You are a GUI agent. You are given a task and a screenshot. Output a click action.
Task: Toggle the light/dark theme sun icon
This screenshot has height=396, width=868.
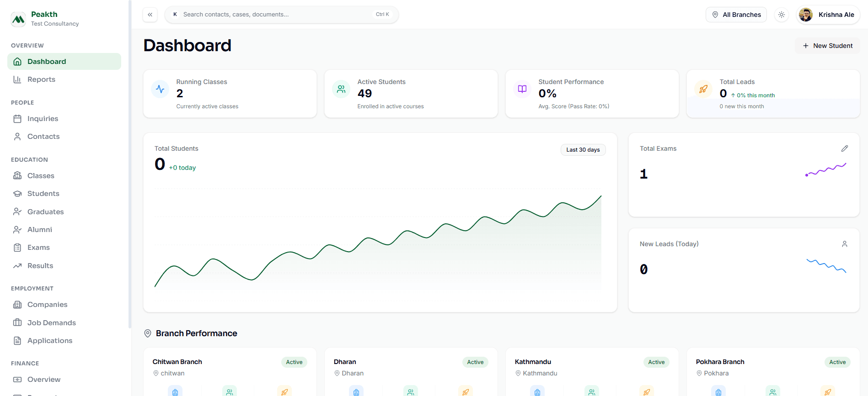(x=782, y=15)
